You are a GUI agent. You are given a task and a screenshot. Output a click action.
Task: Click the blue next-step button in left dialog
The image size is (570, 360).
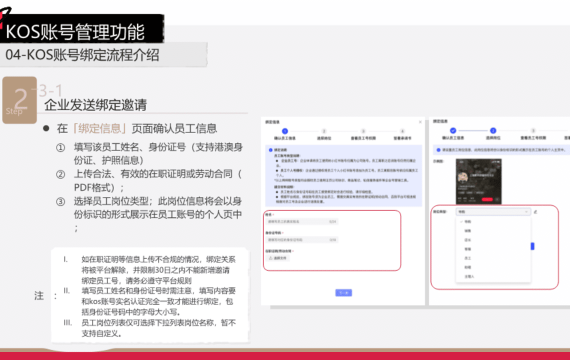click(344, 293)
